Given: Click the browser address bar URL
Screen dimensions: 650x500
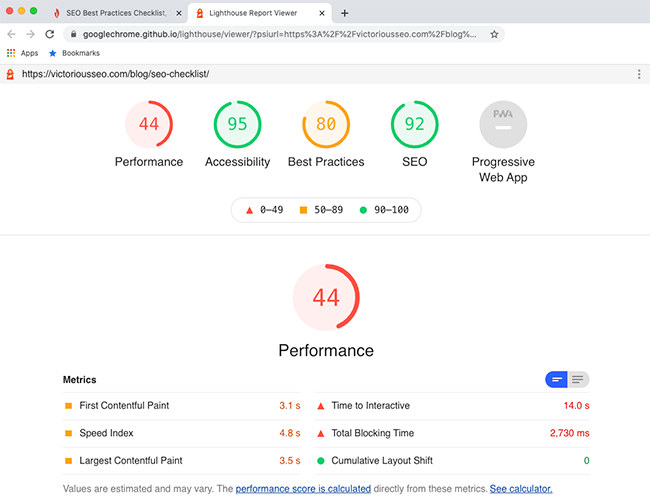Looking at the screenshot, I should (280, 34).
